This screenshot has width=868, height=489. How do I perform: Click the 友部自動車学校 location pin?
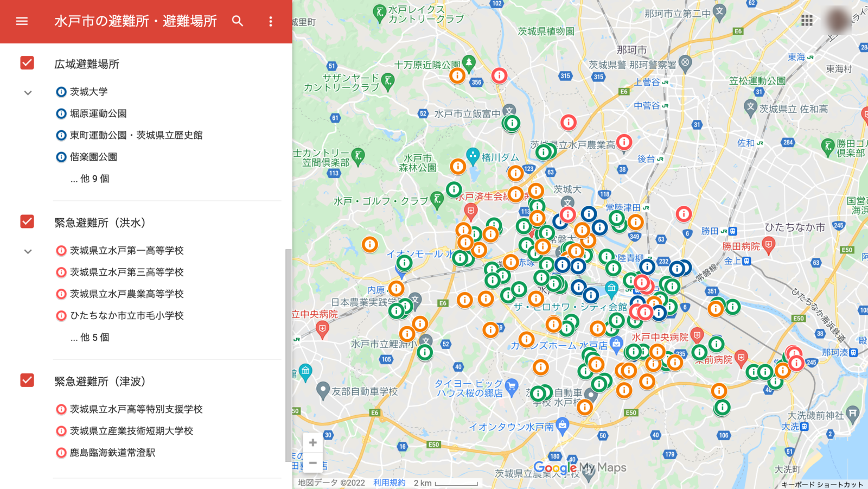click(x=323, y=390)
